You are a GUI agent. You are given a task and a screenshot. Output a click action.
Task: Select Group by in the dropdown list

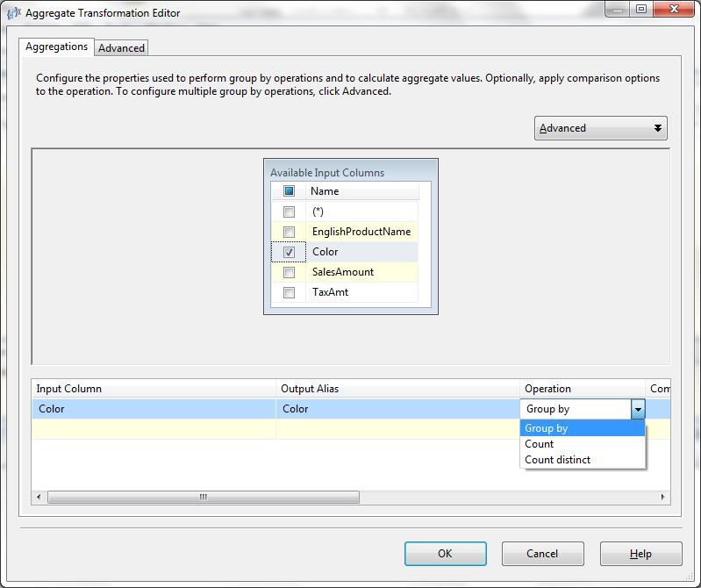(547, 428)
